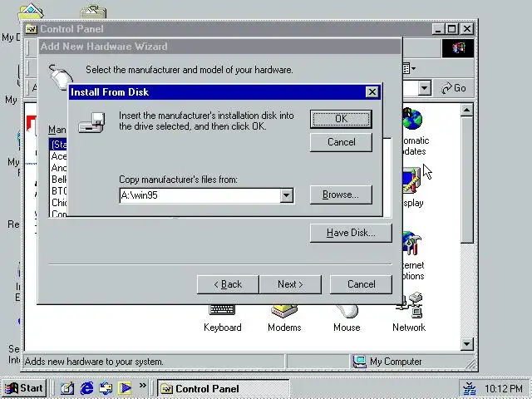The width and height of the screenshot is (532, 399).
Task: Open the Automatic Updates icon in Control Panel
Action: click(415, 131)
